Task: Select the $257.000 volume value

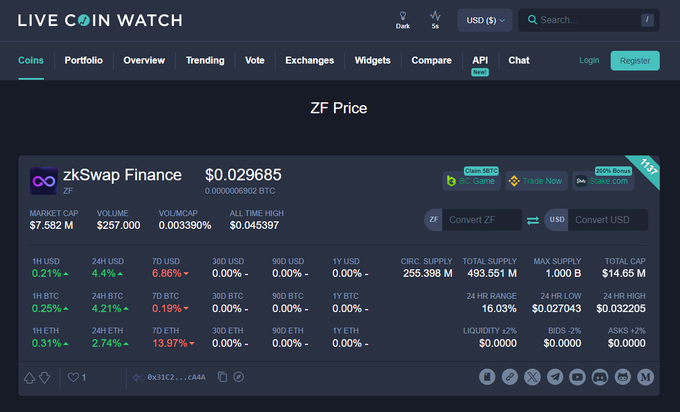Action: [x=118, y=226]
